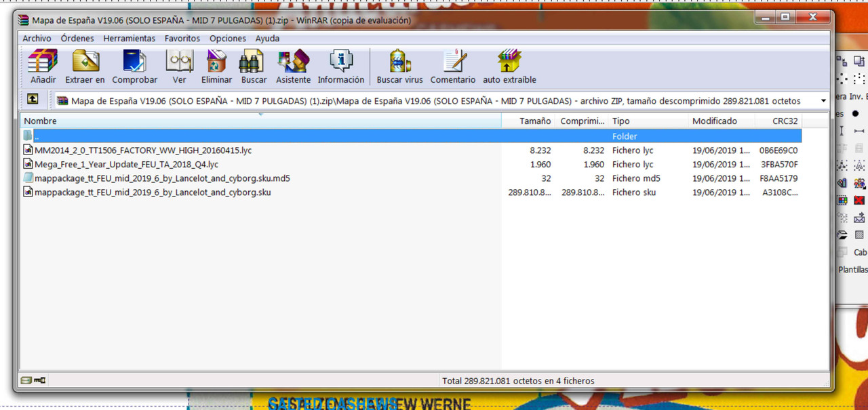Click 'Fichero md5' type cell
Screen dimensions: 868x410
click(636, 178)
